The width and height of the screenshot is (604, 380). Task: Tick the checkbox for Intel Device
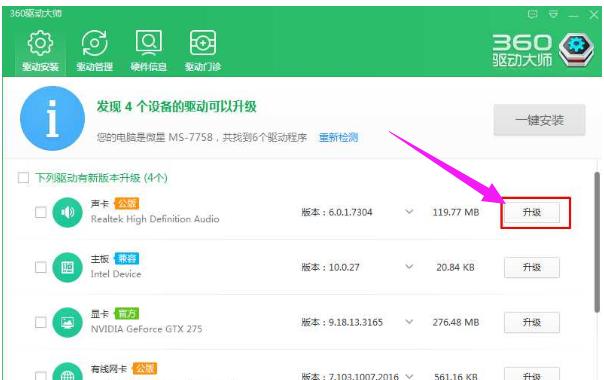pos(40,267)
